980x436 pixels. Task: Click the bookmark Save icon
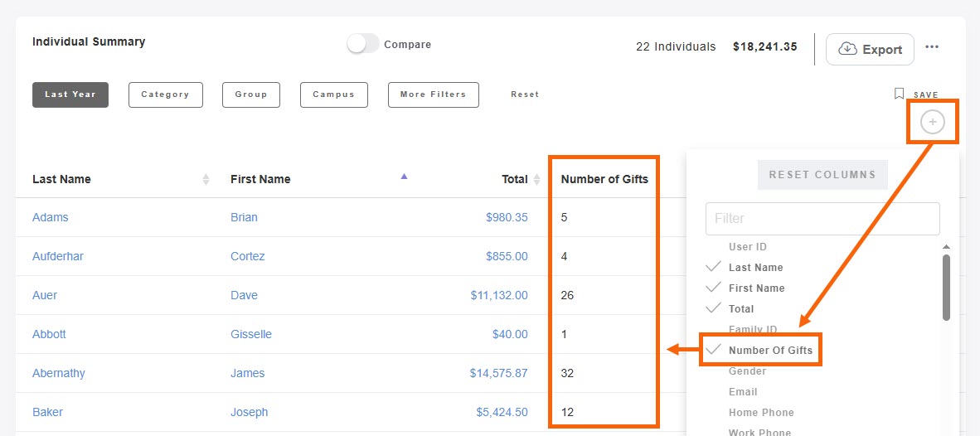(900, 94)
